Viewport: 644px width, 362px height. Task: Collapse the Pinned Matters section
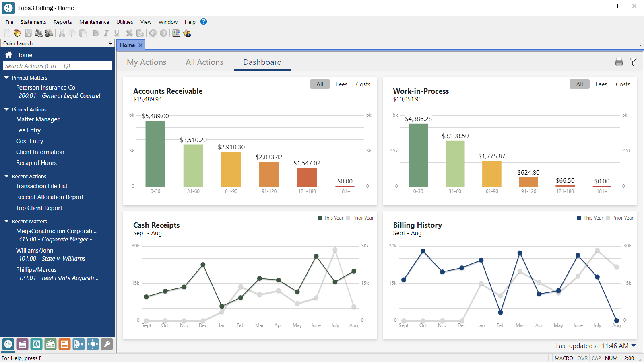pyautogui.click(x=6, y=77)
